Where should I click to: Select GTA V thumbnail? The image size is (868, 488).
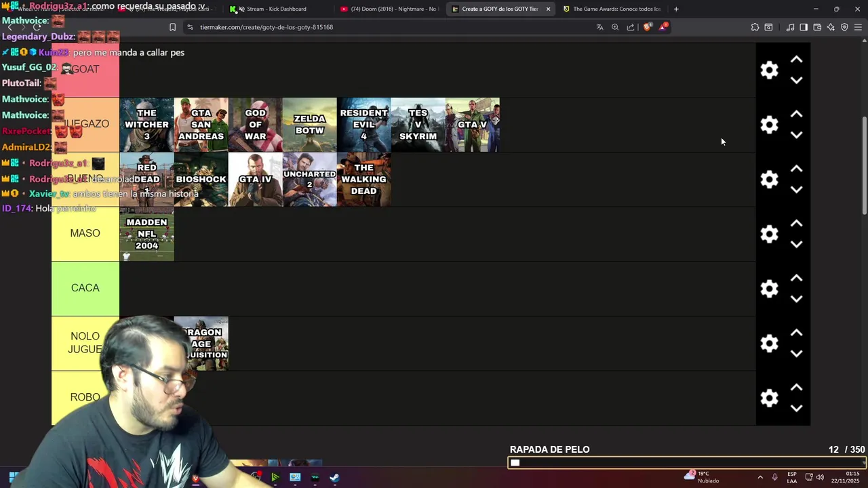point(473,125)
